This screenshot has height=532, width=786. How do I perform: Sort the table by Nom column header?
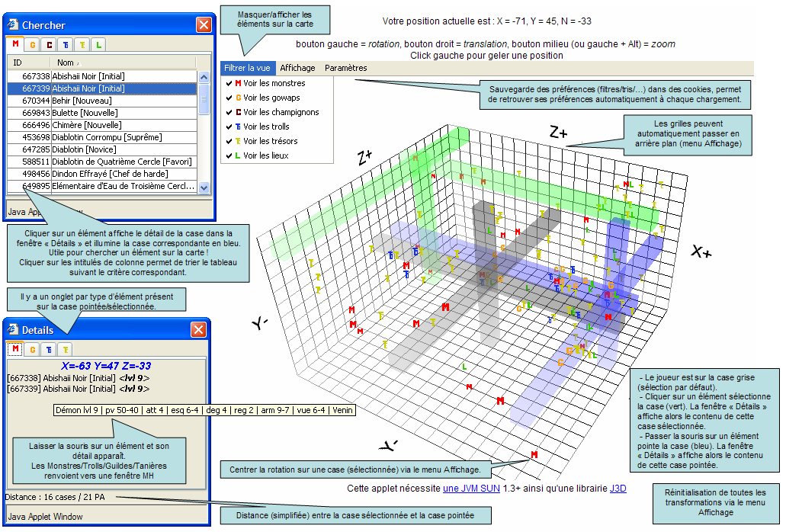point(124,62)
